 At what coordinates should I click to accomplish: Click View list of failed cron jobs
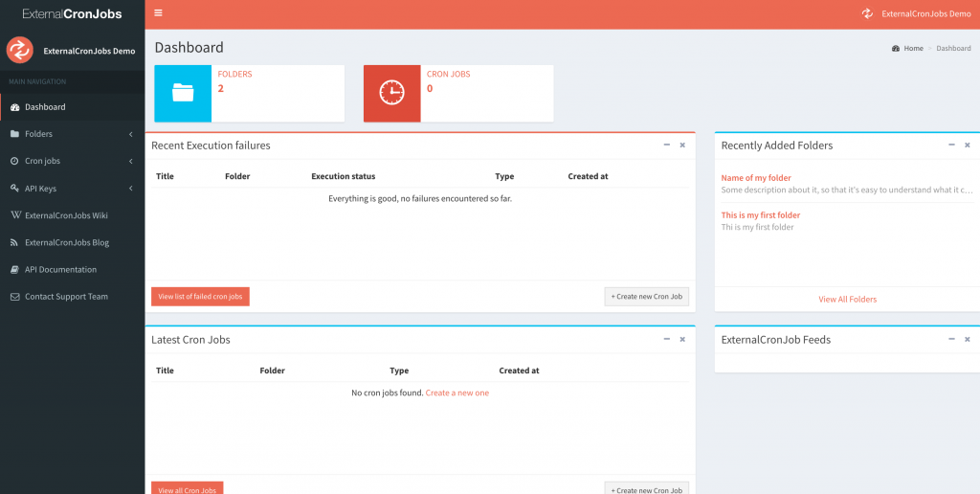coord(200,297)
